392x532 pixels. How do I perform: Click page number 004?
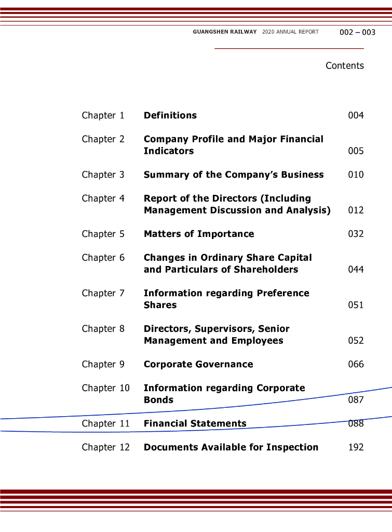click(x=356, y=115)
